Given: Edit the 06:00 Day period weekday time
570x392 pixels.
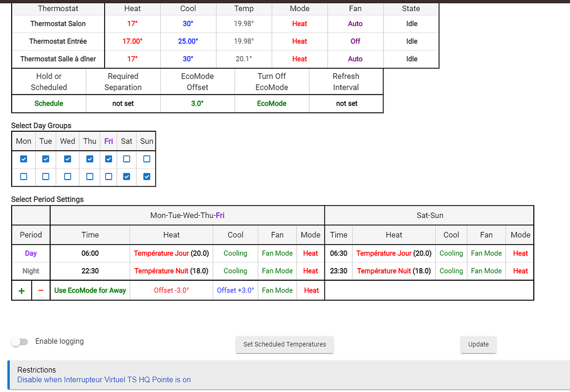Looking at the screenshot, I should [x=90, y=253].
